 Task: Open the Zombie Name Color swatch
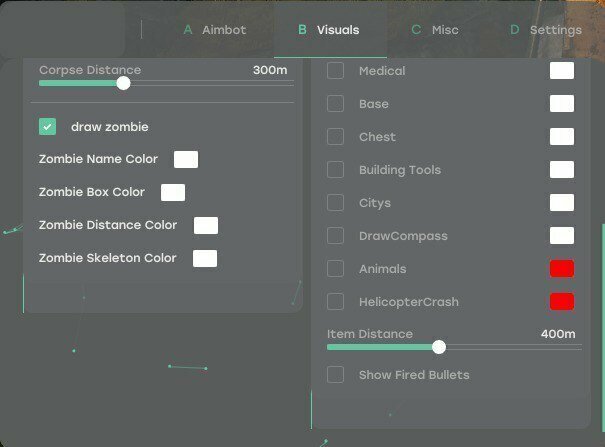pyautogui.click(x=186, y=159)
